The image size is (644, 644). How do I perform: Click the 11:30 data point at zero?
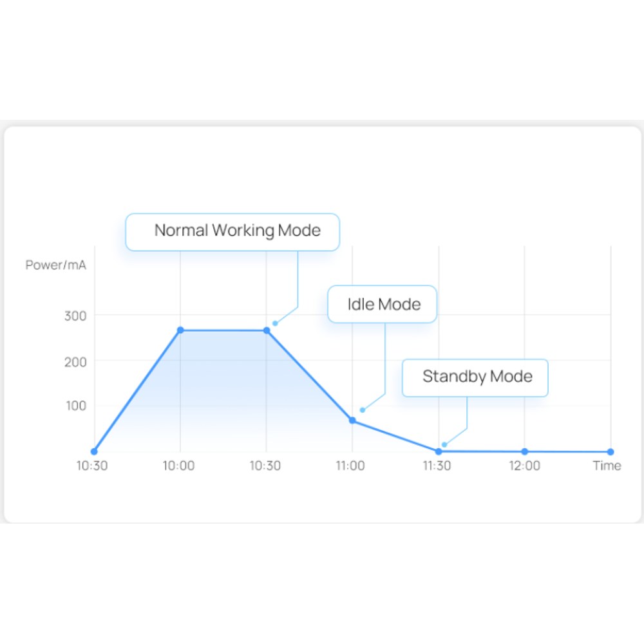(x=439, y=451)
